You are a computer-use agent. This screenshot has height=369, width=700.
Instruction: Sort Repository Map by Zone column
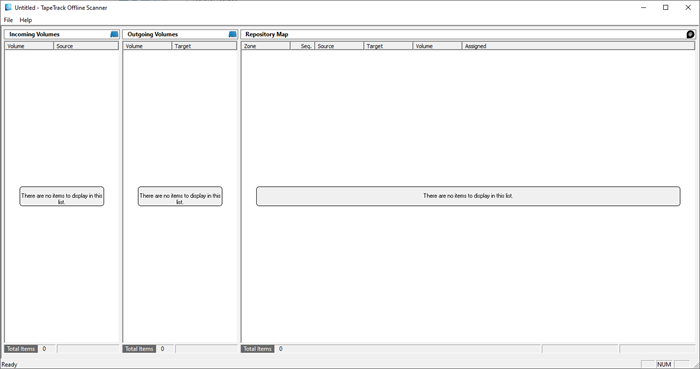pos(266,46)
